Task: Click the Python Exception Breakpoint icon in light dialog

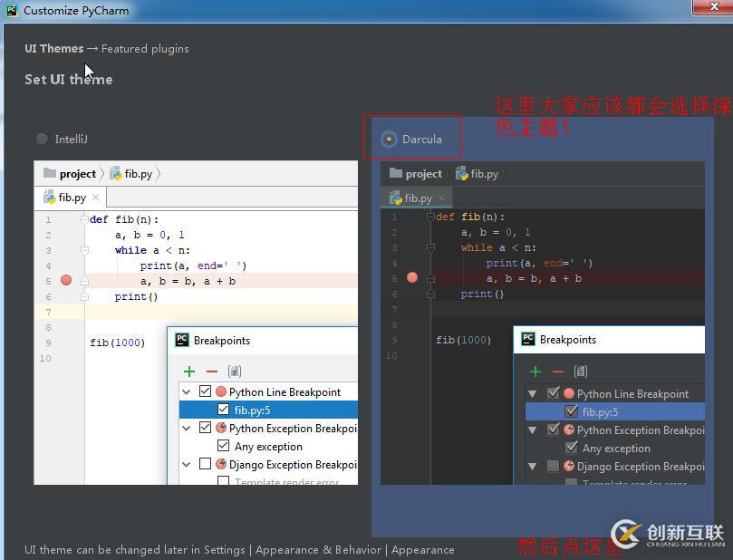Action: 221,427
